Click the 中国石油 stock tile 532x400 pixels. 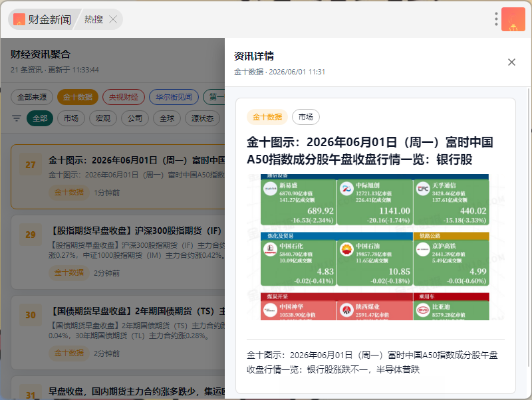pyautogui.click(x=374, y=262)
